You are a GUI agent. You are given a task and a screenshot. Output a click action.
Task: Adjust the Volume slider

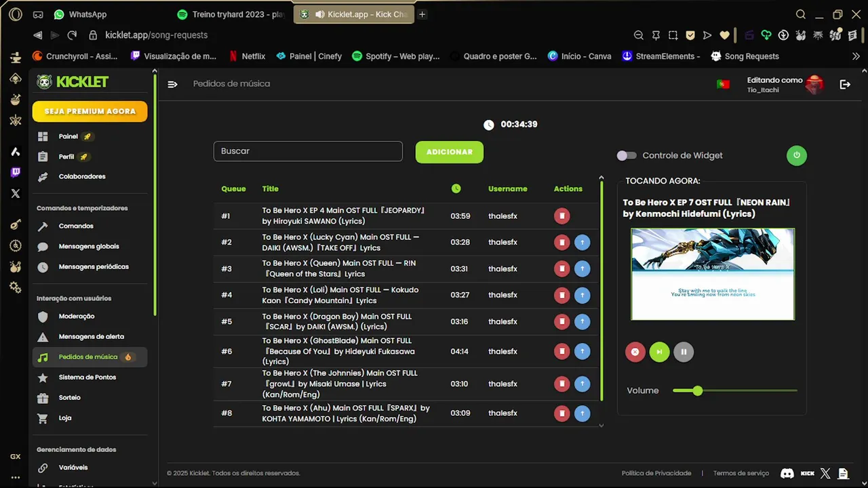pos(735,390)
